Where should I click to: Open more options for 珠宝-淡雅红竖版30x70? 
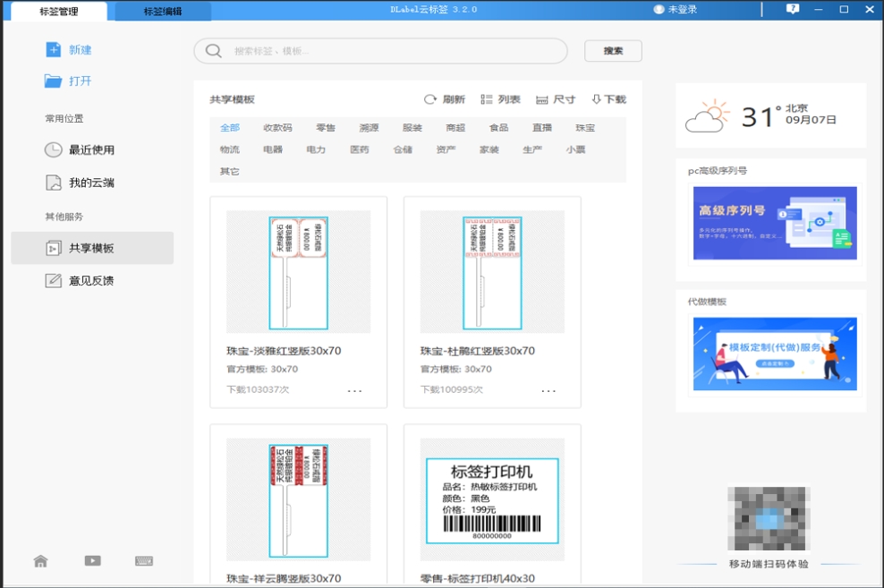[354, 391]
